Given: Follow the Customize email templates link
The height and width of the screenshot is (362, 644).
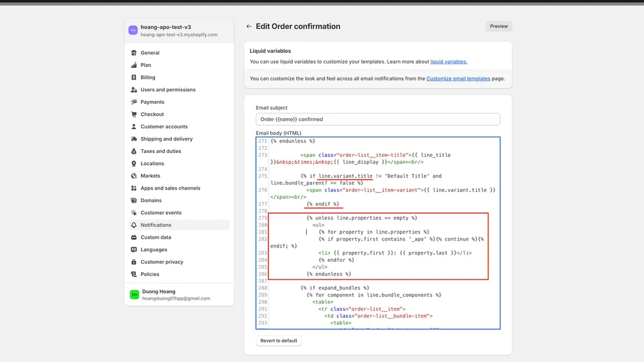Looking at the screenshot, I should click(458, 79).
